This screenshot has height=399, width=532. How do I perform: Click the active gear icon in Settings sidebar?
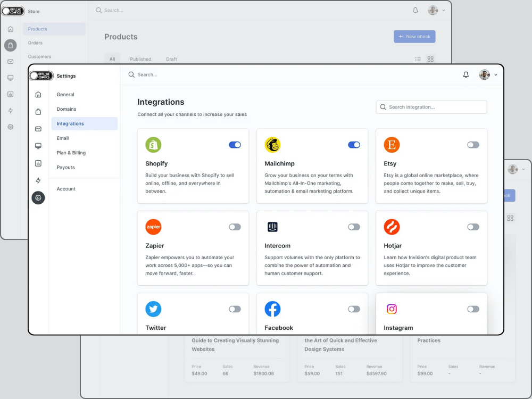coord(38,198)
